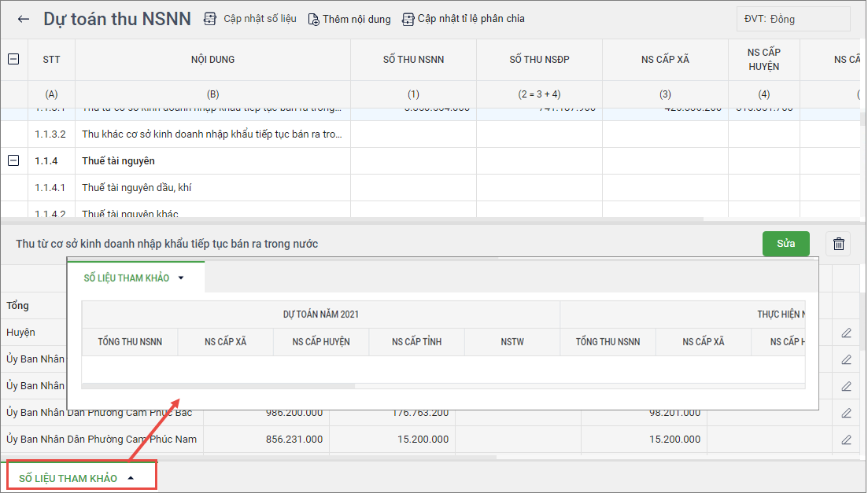Click the NS cấp xã column header in top table
The width and height of the screenshot is (868, 493).
665,60
